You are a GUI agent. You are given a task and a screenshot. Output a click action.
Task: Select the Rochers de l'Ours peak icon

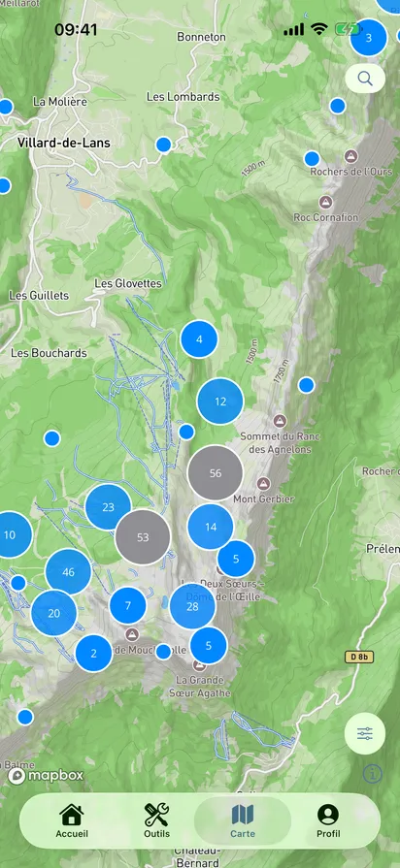[x=350, y=155]
